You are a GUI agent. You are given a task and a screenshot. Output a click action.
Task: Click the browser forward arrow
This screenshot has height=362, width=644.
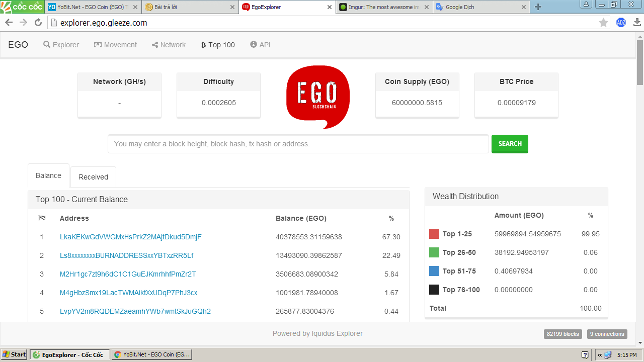click(23, 23)
